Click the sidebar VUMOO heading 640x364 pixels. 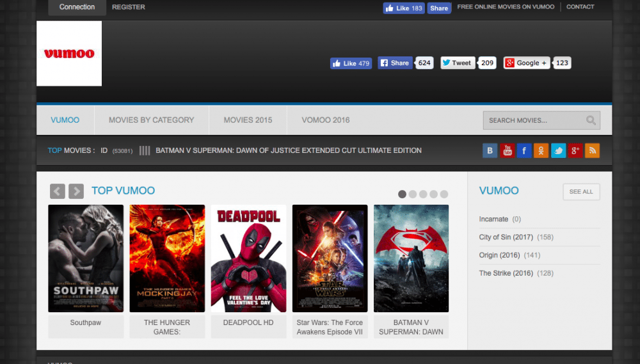(499, 191)
